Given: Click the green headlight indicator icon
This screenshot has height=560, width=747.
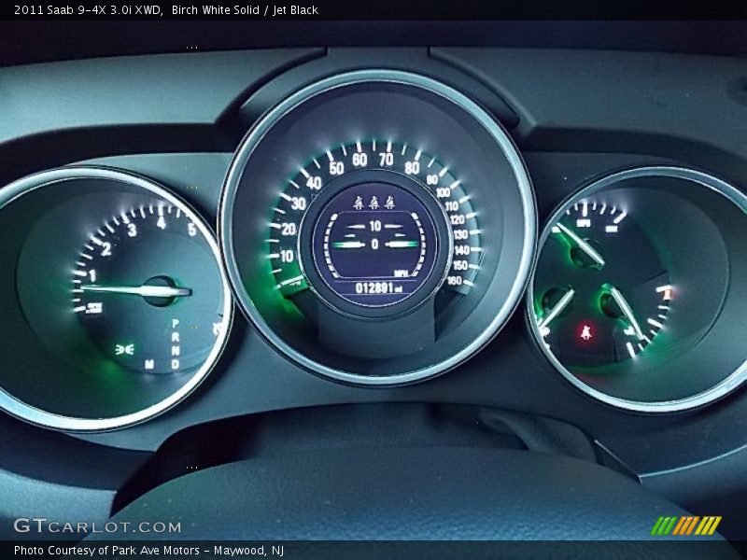Looking at the screenshot, I should 125,349.
